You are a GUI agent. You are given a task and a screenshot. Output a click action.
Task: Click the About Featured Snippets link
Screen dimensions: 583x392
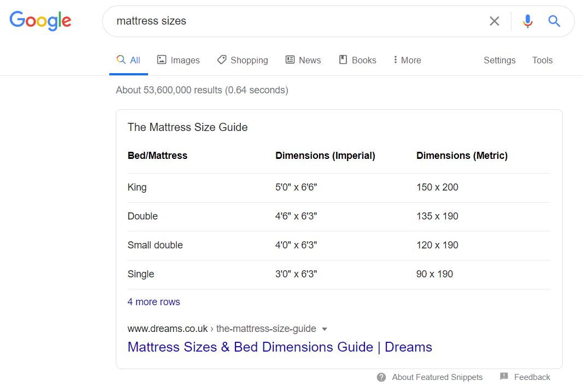[x=437, y=377]
